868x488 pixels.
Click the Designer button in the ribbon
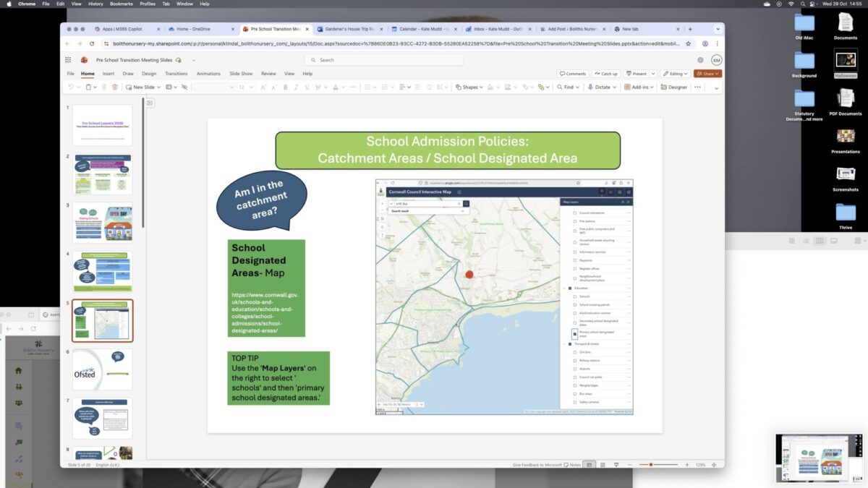click(x=673, y=87)
